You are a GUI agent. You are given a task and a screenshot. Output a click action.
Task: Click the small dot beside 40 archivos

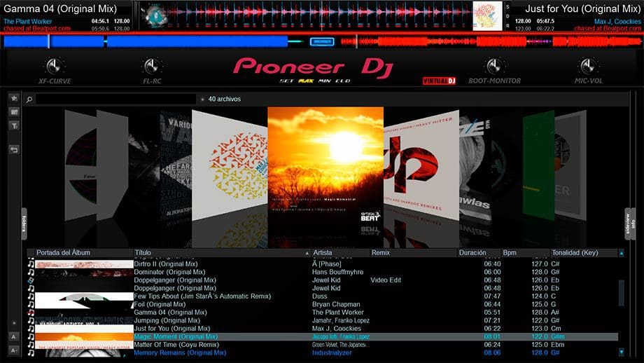[202, 99]
